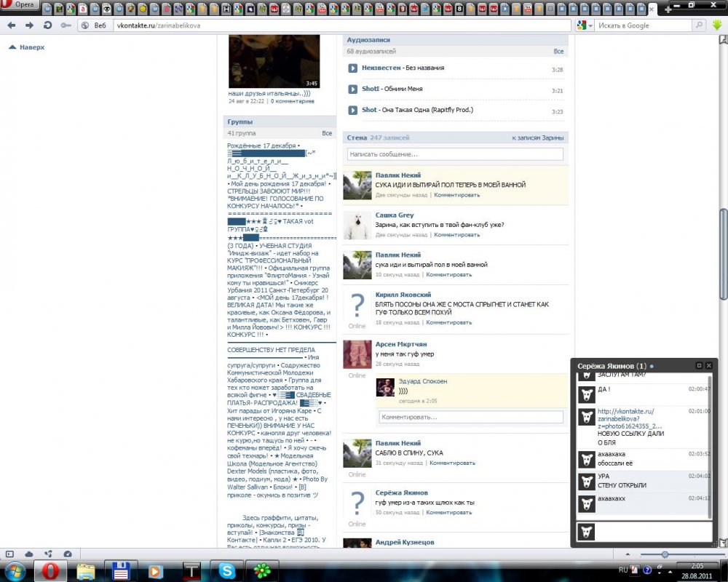Open Андрей Кузнецов profile name

405,542
